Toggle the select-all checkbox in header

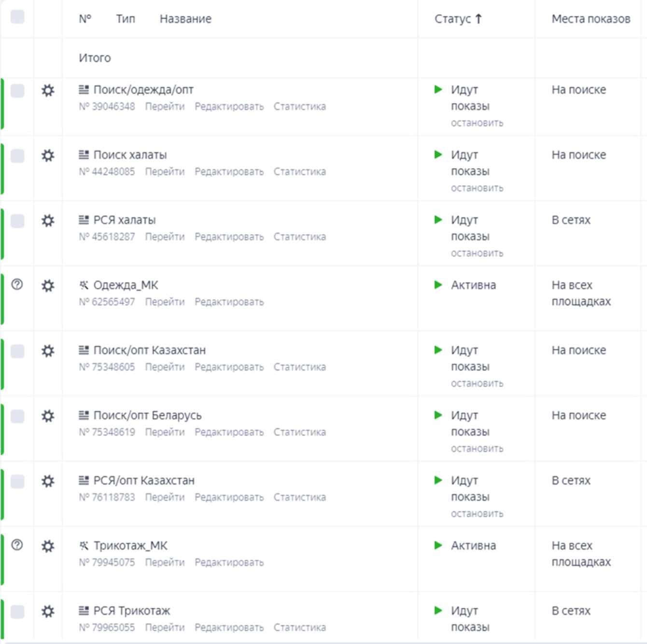tap(17, 17)
